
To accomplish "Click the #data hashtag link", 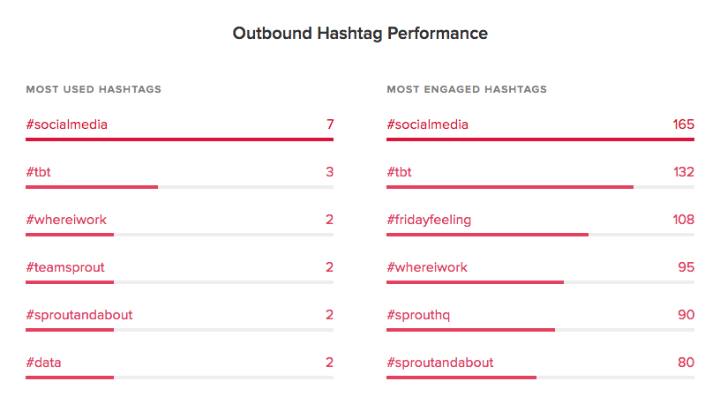I will coord(46,362).
